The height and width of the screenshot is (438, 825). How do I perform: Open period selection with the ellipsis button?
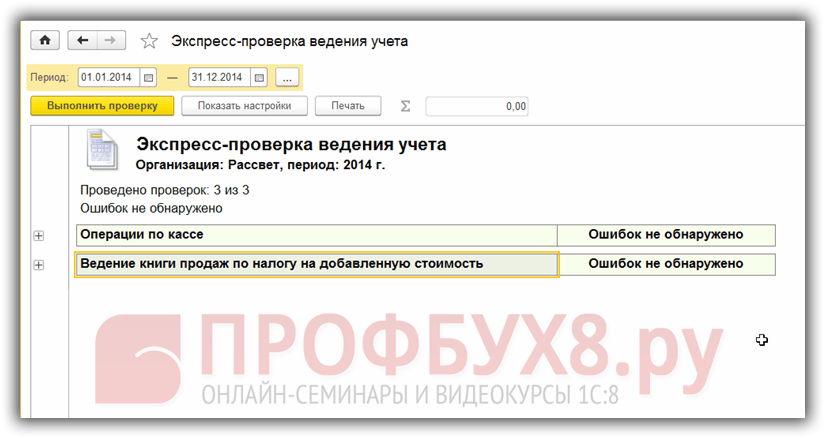pos(286,77)
